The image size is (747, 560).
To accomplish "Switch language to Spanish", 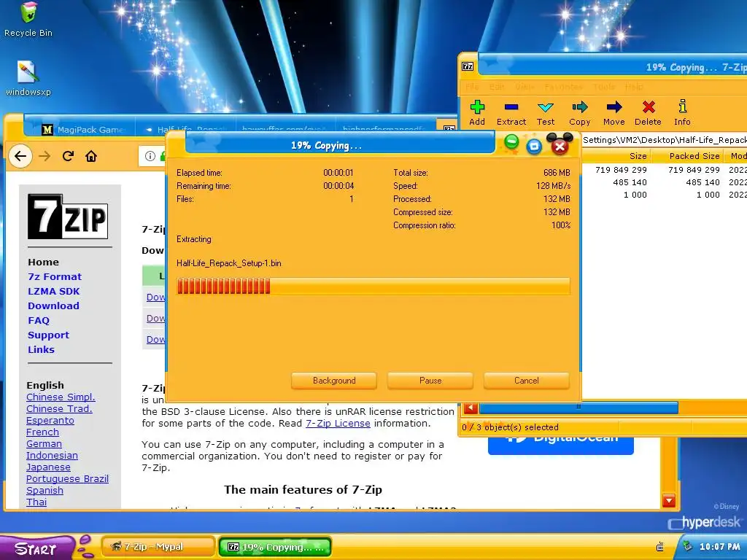I will tap(44, 491).
